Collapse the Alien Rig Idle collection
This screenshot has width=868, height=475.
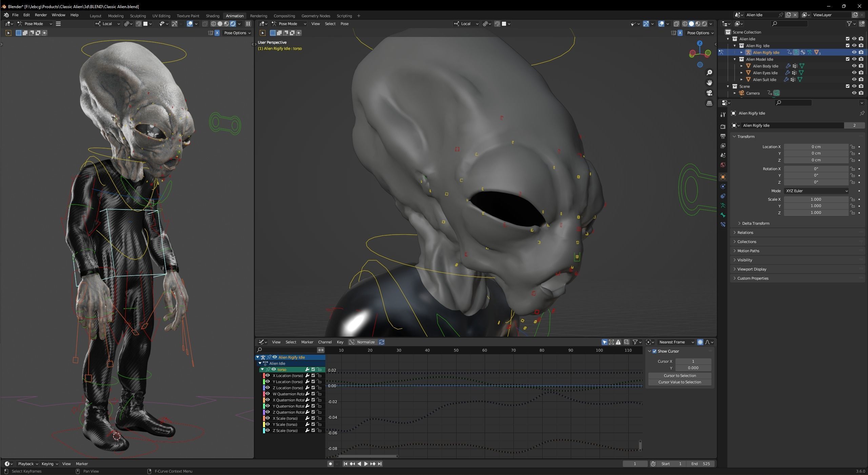[x=734, y=46]
